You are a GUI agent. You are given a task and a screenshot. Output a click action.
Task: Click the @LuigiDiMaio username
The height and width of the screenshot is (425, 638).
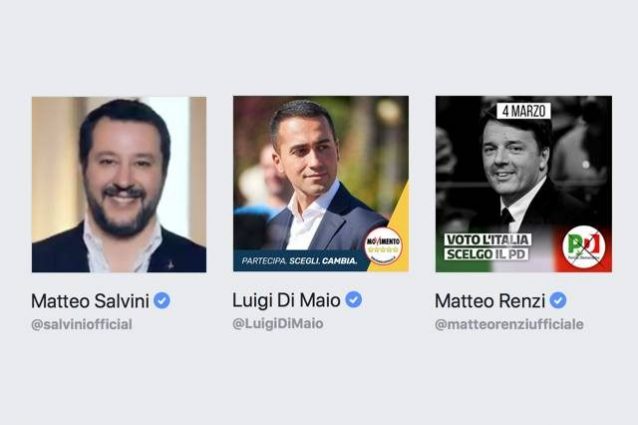[278, 324]
